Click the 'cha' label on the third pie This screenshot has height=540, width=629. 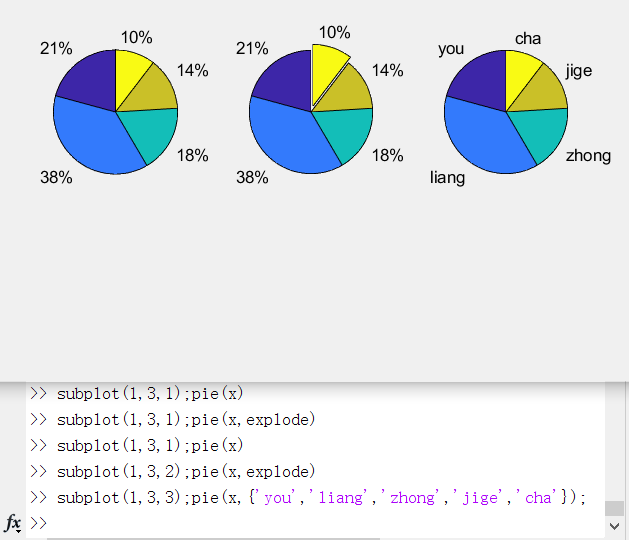pos(528,39)
